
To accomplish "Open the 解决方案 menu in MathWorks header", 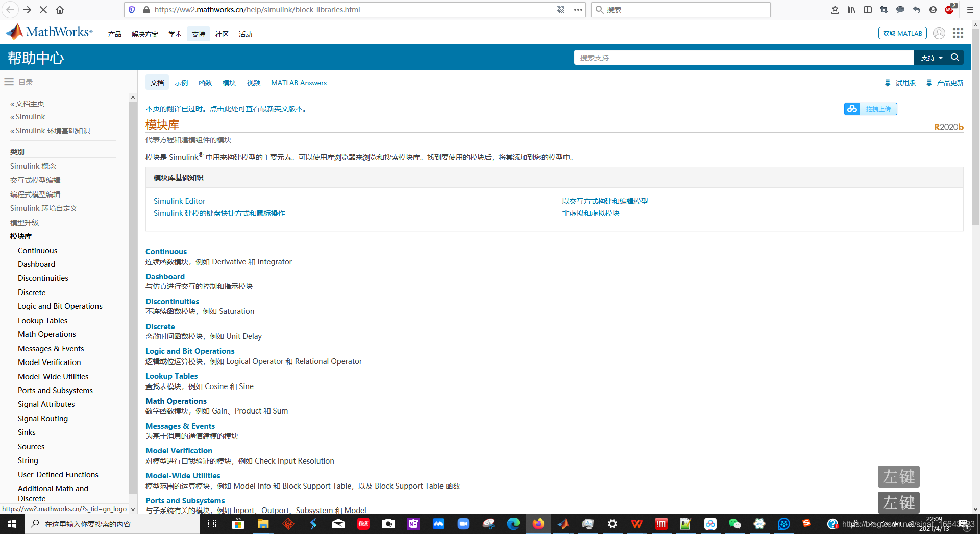I will (x=145, y=34).
